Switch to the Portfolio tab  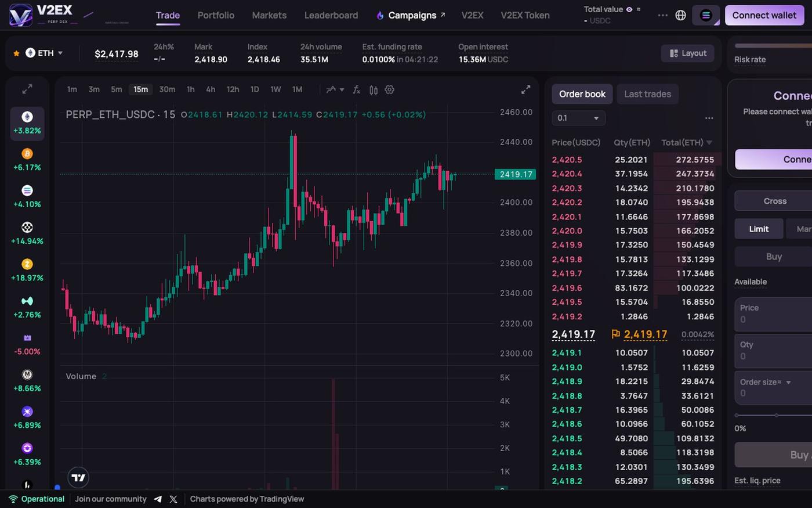216,15
